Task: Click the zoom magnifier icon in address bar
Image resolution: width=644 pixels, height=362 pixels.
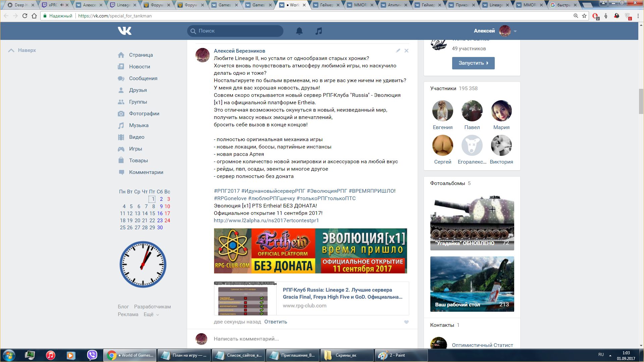Action: [576, 16]
